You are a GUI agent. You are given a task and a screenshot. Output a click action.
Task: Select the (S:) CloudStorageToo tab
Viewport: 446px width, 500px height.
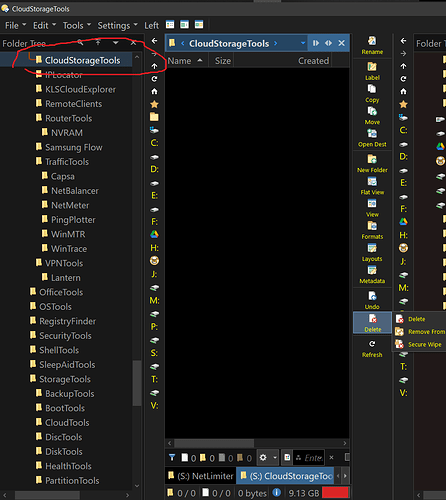(x=286, y=476)
